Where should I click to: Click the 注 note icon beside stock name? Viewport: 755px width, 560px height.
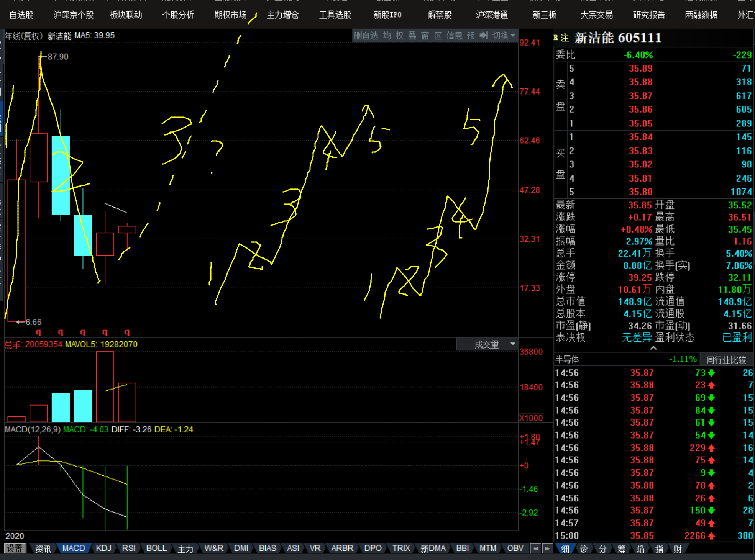pyautogui.click(x=565, y=38)
